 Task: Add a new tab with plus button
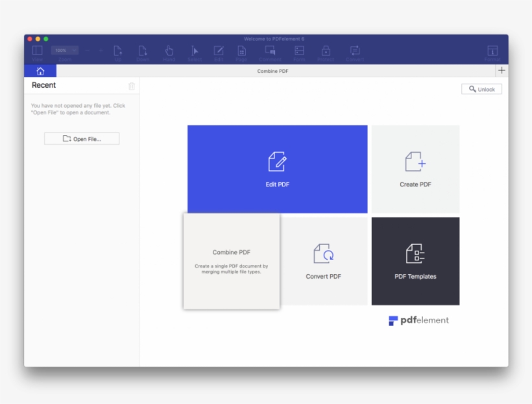pyautogui.click(x=501, y=70)
